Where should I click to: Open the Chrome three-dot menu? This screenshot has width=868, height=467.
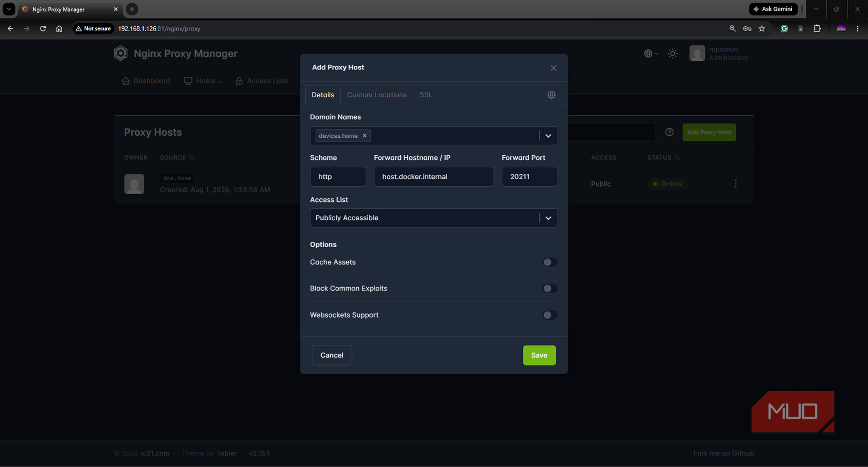[x=857, y=28]
